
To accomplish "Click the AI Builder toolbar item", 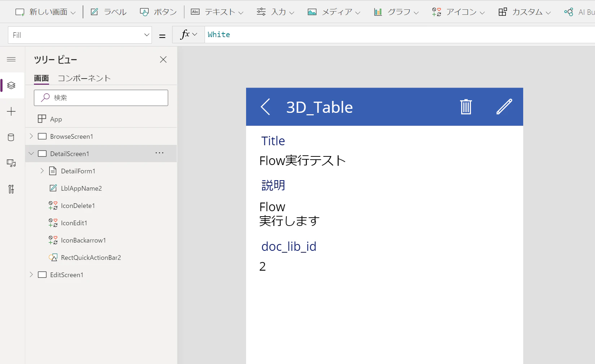I will [x=579, y=12].
